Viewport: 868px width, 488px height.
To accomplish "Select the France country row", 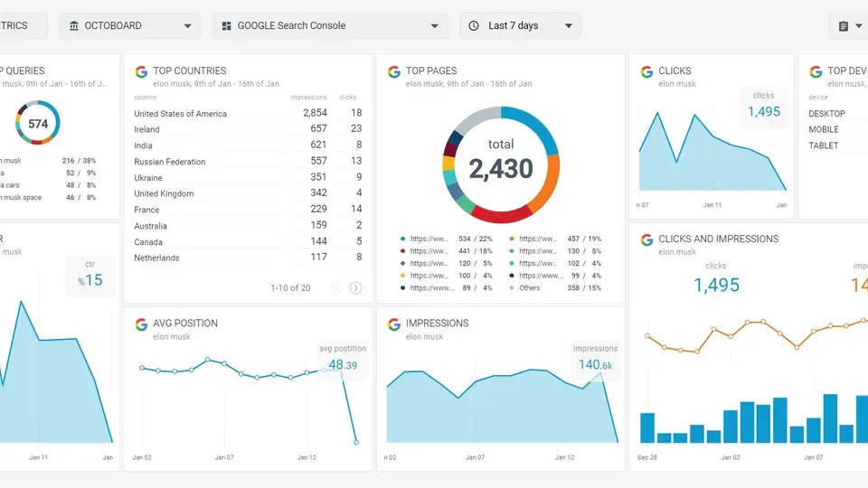I will (248, 209).
